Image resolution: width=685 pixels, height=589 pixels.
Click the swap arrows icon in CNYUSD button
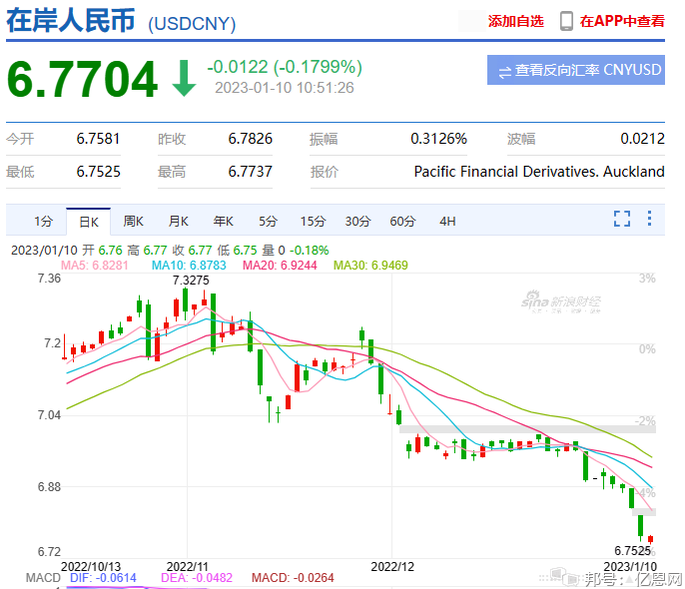coord(505,72)
